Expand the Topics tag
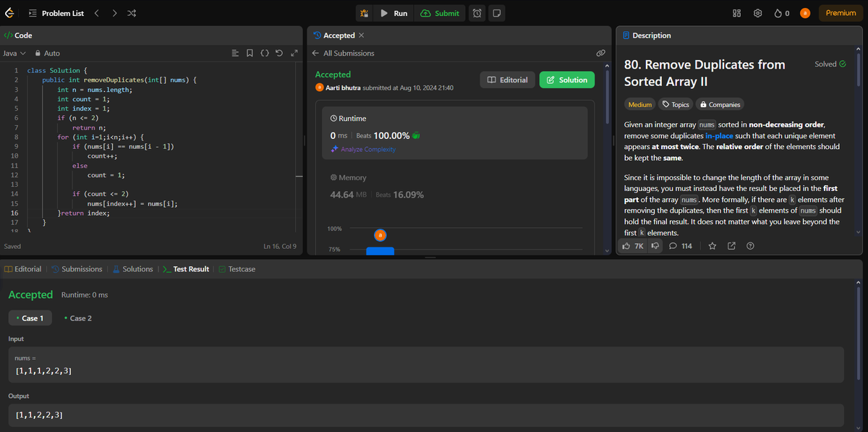Viewport: 868px width, 432px height. [x=676, y=104]
